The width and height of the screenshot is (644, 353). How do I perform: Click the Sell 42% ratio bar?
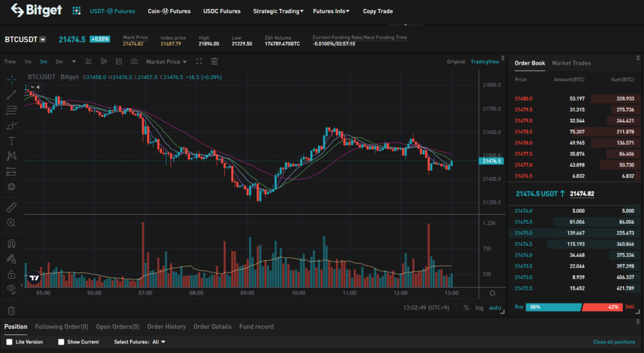(602, 307)
